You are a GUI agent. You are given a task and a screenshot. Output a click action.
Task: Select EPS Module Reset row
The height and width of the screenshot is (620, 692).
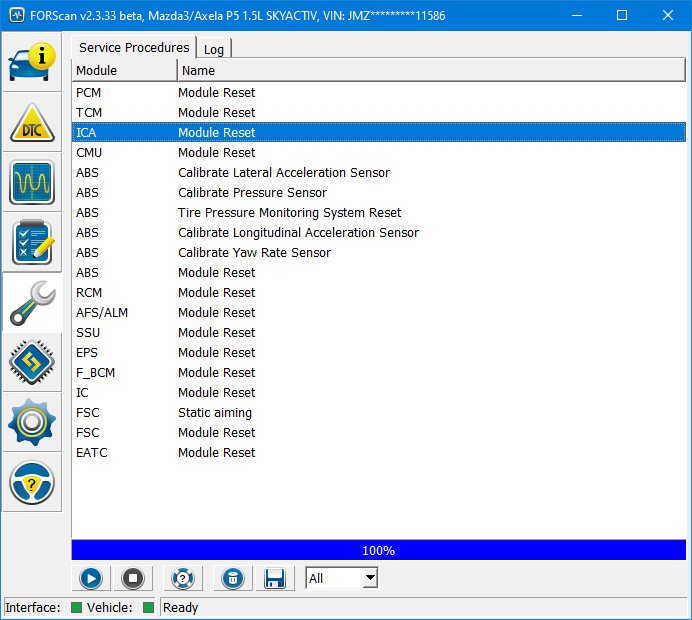379,353
